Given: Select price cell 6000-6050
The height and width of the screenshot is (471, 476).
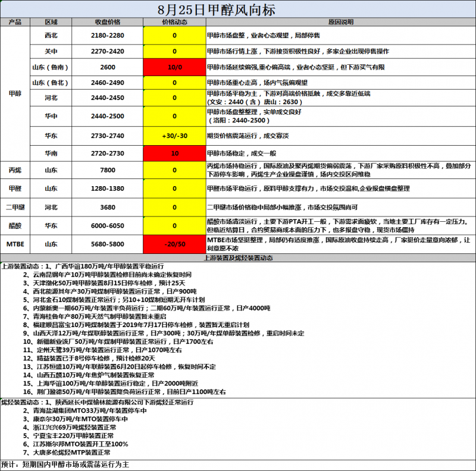Looking at the screenshot, I should pyautogui.click(x=108, y=225).
